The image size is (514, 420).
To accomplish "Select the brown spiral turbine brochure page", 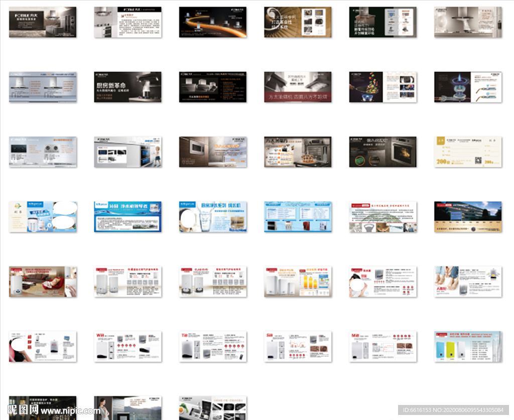I will click(x=298, y=22).
